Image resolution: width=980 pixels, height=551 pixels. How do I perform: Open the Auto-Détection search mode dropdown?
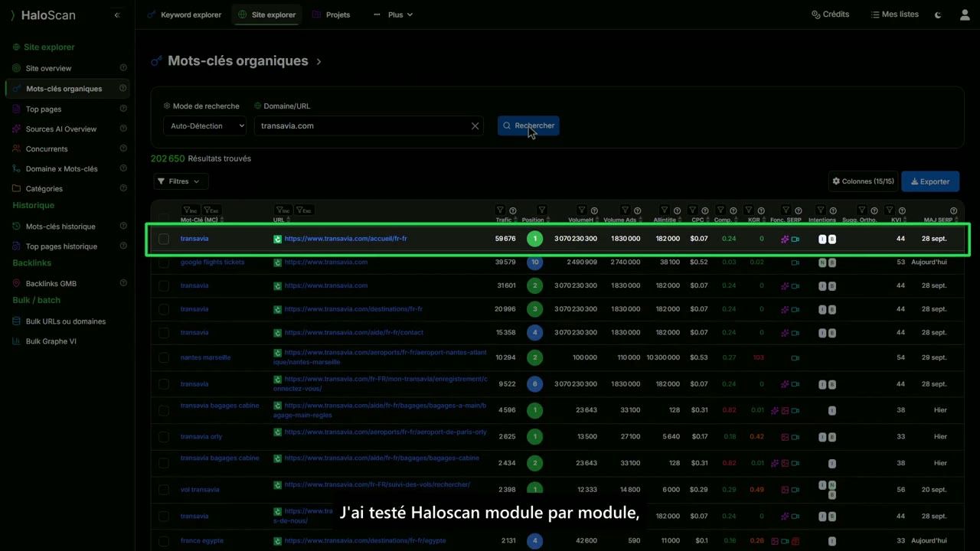(204, 126)
